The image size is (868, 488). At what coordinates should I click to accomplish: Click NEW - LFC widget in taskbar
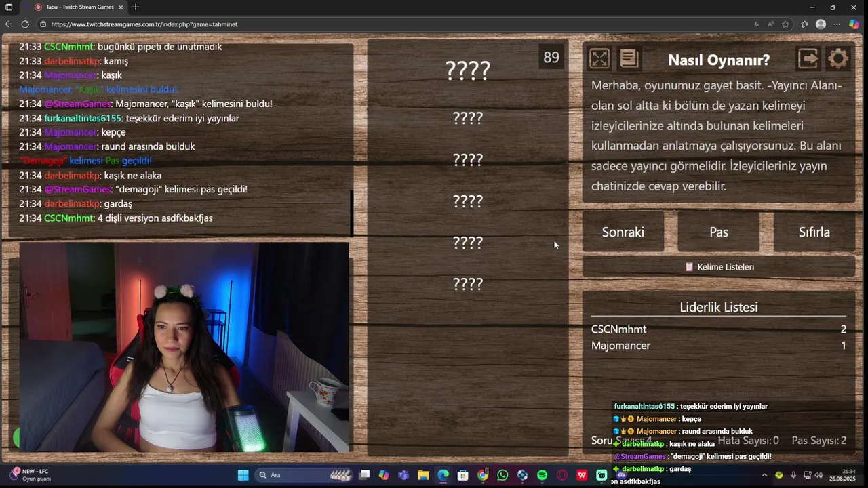click(x=31, y=475)
